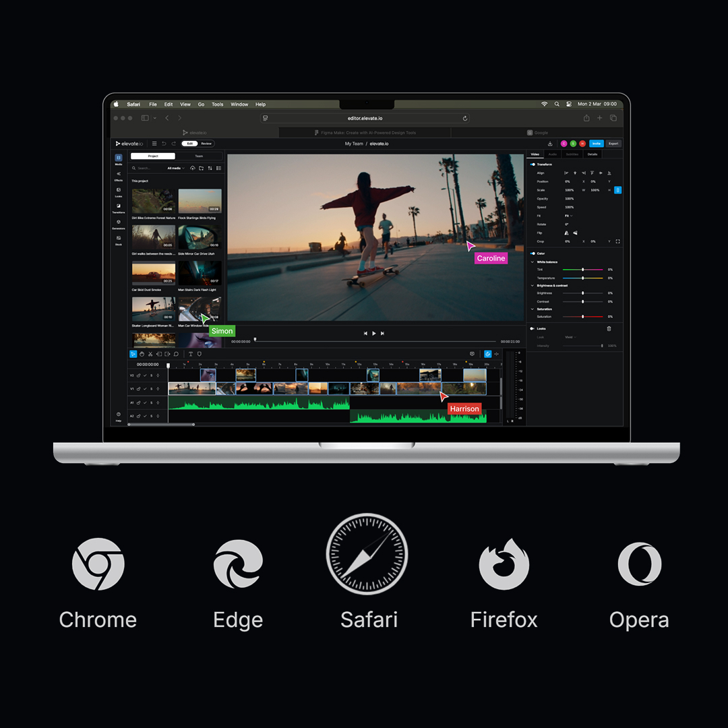Open the hamburger menu next to elevate.io logo
This screenshot has width=728, height=728.
(x=154, y=144)
